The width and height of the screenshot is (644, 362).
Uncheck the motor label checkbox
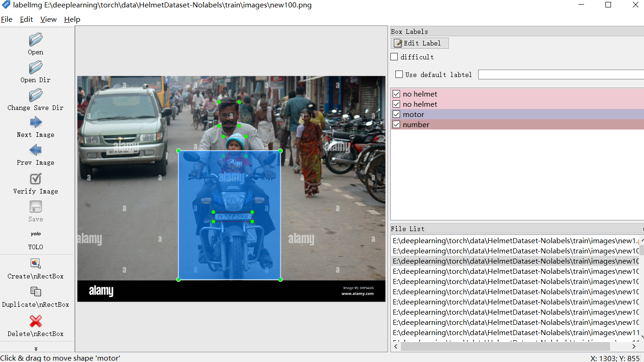point(396,114)
